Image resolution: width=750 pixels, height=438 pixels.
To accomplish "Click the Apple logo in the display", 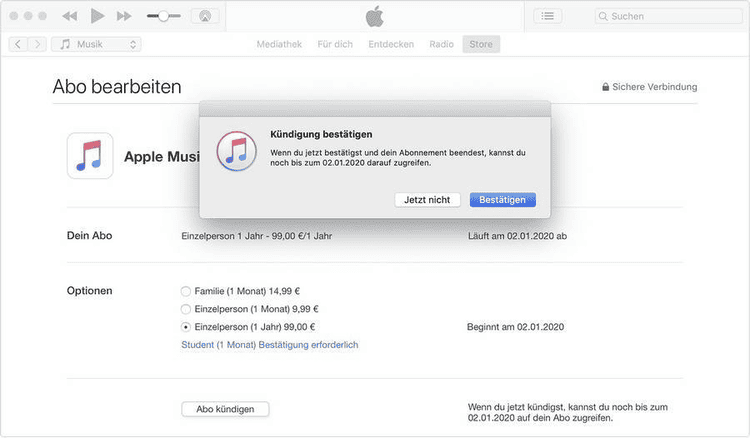I will coord(375,16).
